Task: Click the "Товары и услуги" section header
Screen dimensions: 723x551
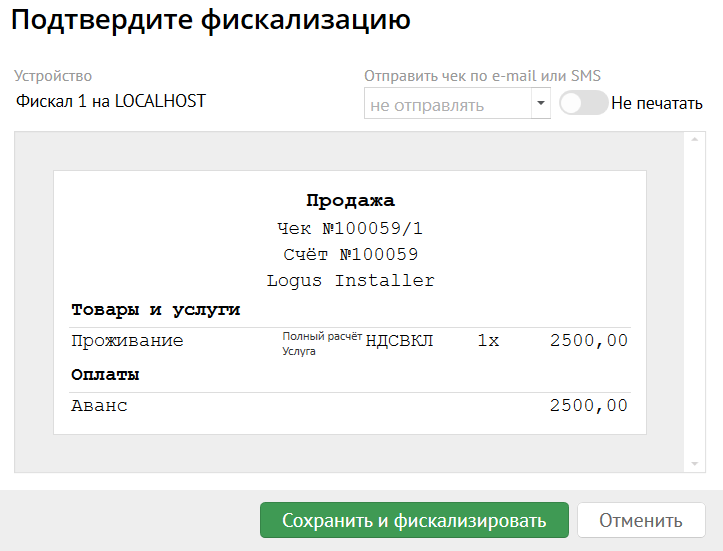Action: click(155, 310)
